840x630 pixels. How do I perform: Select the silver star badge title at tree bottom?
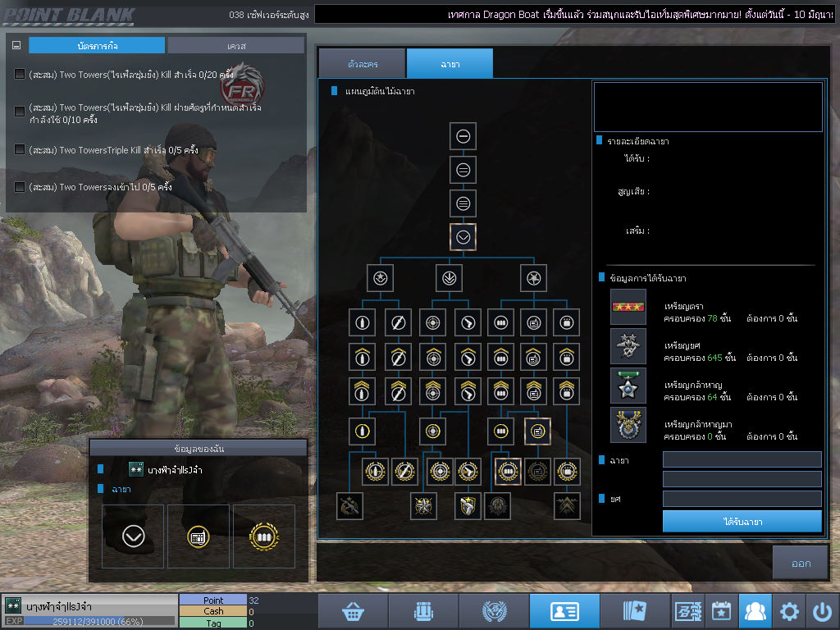point(423,505)
